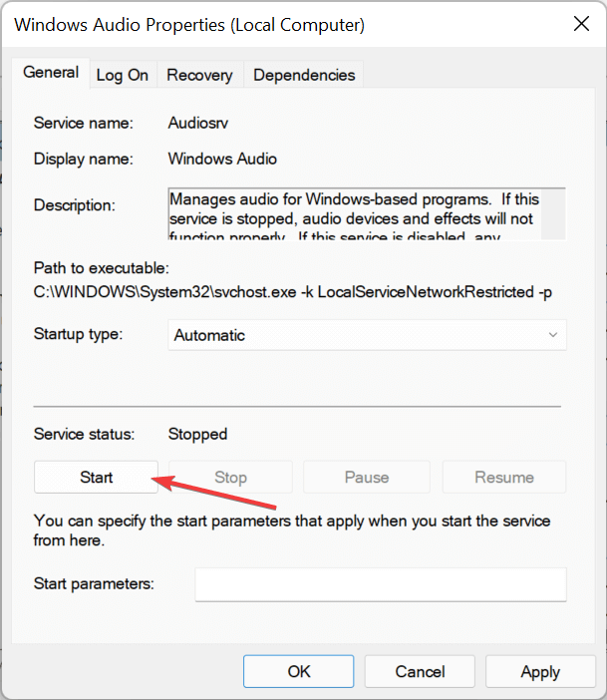Focus the Start parameters text field
607x700 pixels.
click(x=380, y=584)
